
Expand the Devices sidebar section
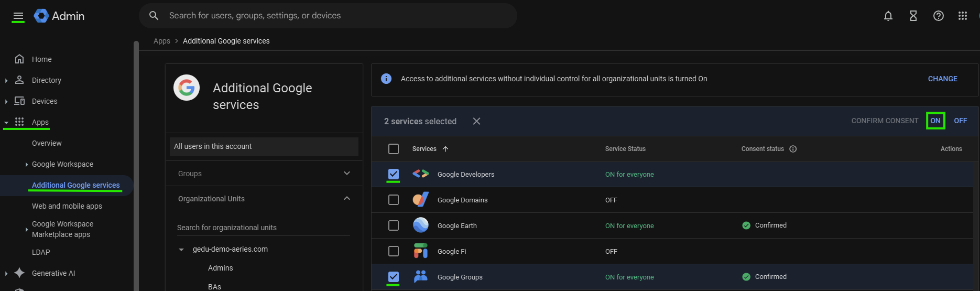[6, 101]
